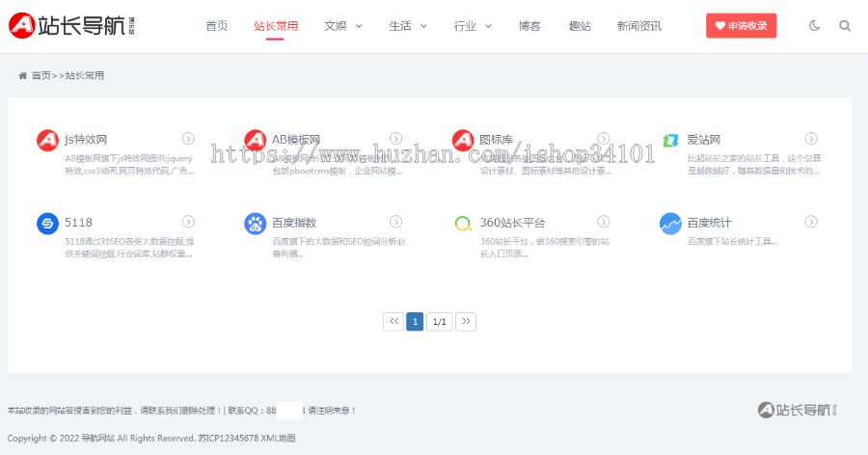868x455 pixels.
Task: Toggle dark mode moon icon
Action: pyautogui.click(x=814, y=25)
